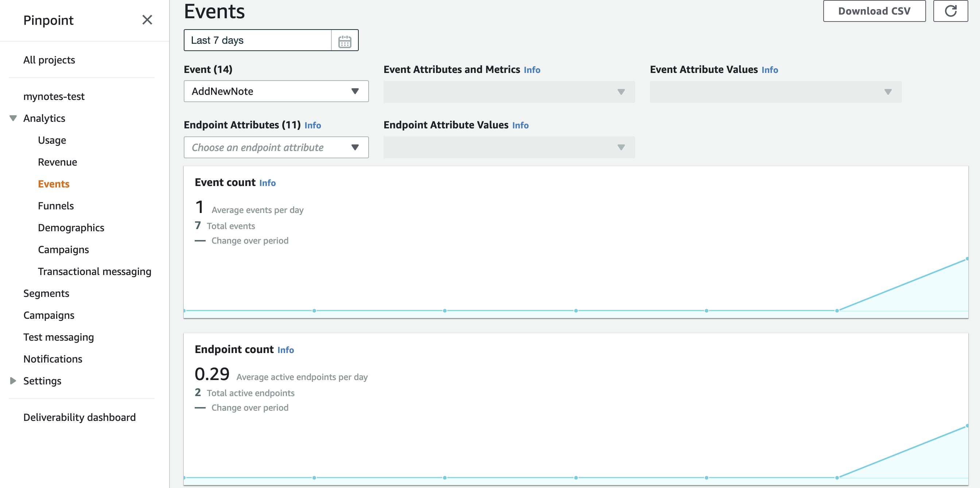This screenshot has height=488, width=980.
Task: Click Info next to Event Attributes and Metrics
Action: click(x=532, y=70)
